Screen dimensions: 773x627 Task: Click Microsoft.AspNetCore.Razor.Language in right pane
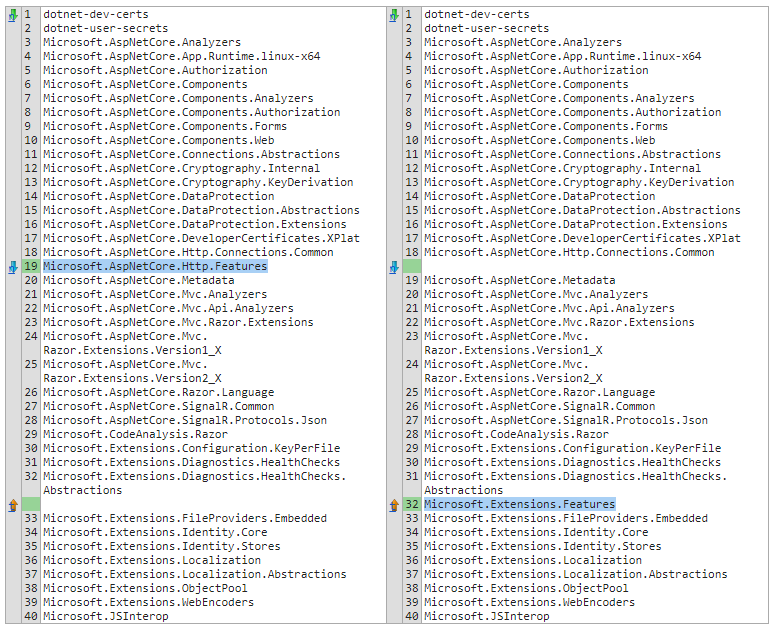pyautogui.click(x=539, y=392)
